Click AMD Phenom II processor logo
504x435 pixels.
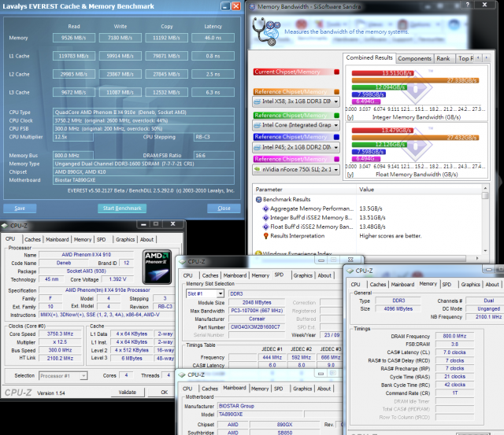tap(157, 267)
